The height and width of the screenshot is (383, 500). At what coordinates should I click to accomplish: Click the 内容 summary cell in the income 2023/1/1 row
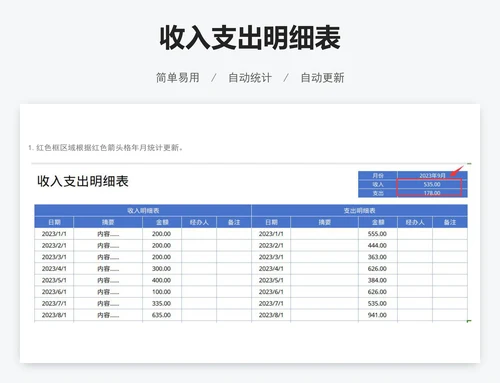pos(108,234)
